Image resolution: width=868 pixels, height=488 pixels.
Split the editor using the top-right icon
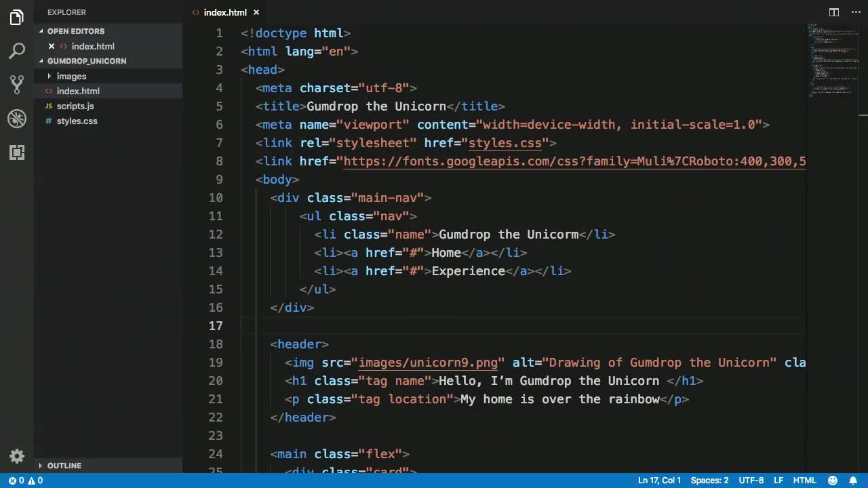click(x=833, y=12)
